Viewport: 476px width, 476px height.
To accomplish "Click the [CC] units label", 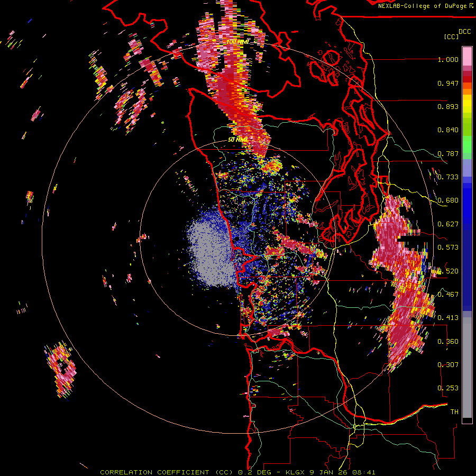I will pyautogui.click(x=451, y=36).
